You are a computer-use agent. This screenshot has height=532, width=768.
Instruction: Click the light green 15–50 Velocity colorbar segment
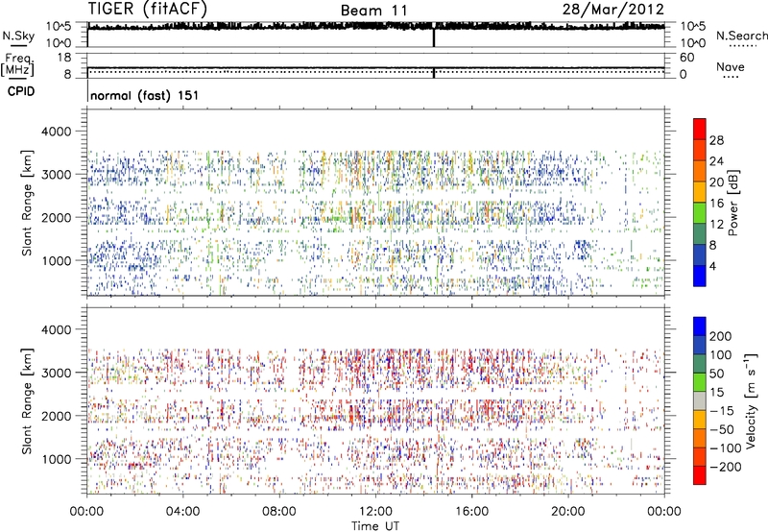pyautogui.click(x=700, y=382)
